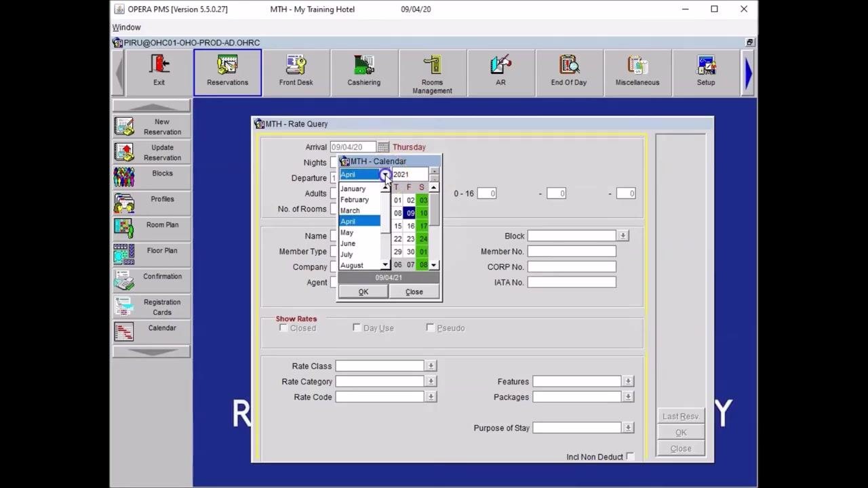Toggle the Pseudo checkbox
The height and width of the screenshot is (488, 868).
tap(430, 328)
